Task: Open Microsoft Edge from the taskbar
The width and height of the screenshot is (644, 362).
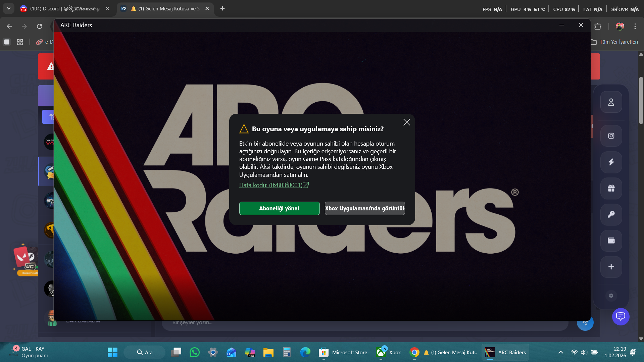Action: click(x=305, y=352)
